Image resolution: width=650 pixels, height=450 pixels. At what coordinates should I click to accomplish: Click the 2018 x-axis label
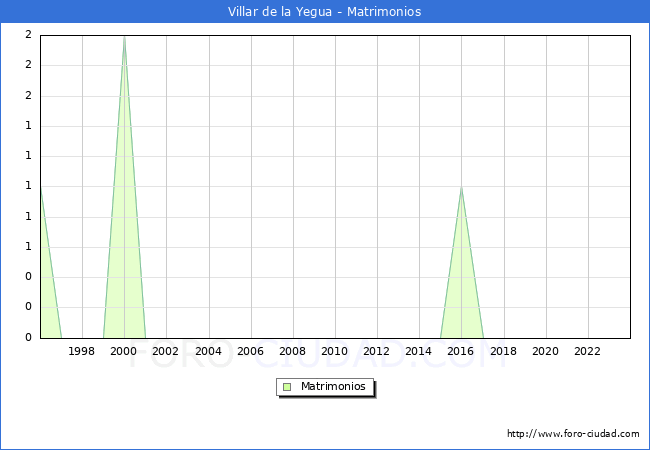click(504, 351)
